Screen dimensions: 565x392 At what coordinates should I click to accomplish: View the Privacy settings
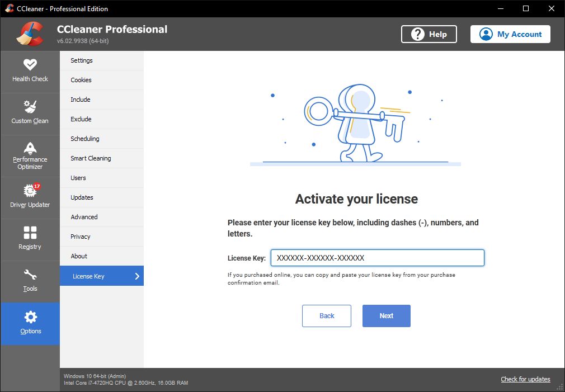[80, 236]
